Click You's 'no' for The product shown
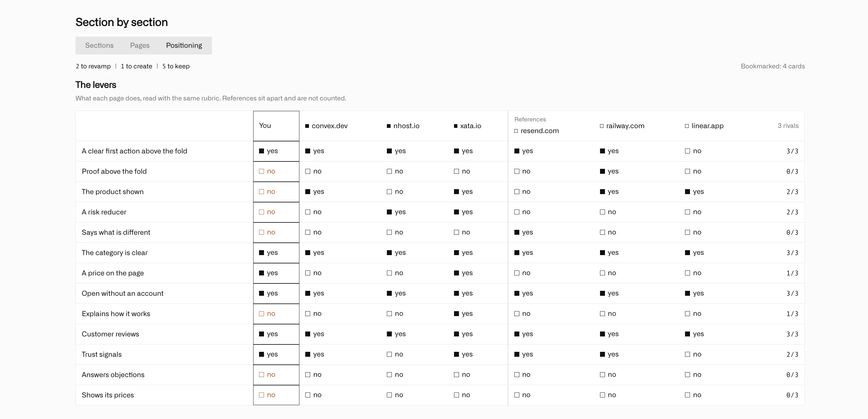The height and width of the screenshot is (419, 868). pyautogui.click(x=267, y=191)
